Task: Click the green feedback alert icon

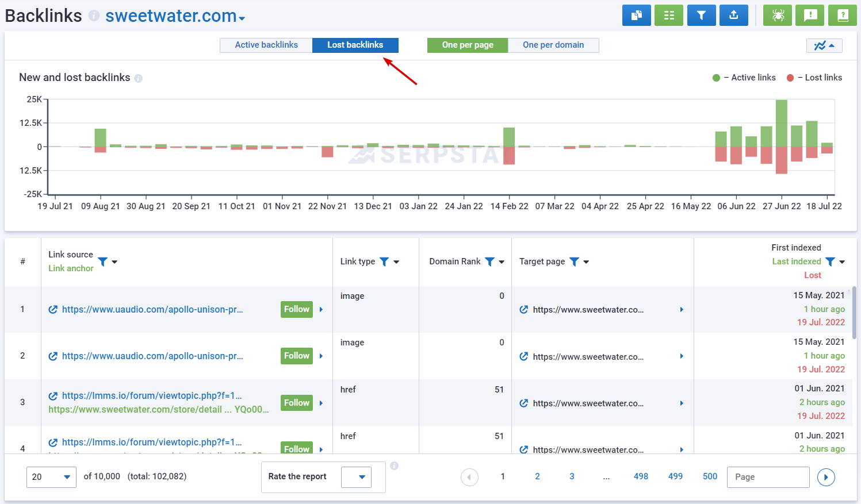Action: (810, 16)
